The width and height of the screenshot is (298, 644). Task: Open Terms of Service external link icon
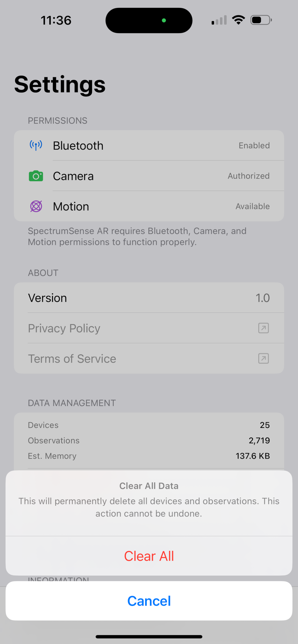263,358
